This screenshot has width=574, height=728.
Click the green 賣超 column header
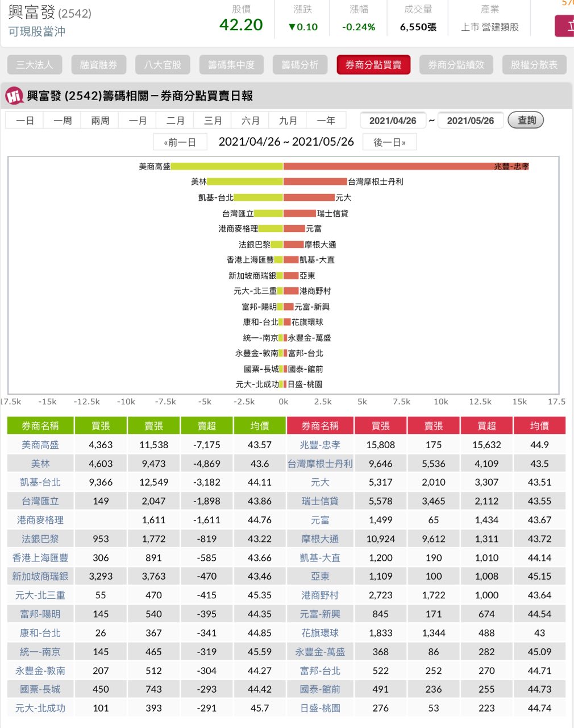point(206,425)
